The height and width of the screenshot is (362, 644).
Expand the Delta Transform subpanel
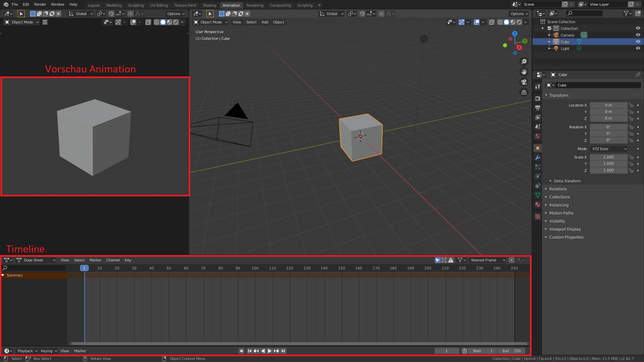tap(567, 181)
